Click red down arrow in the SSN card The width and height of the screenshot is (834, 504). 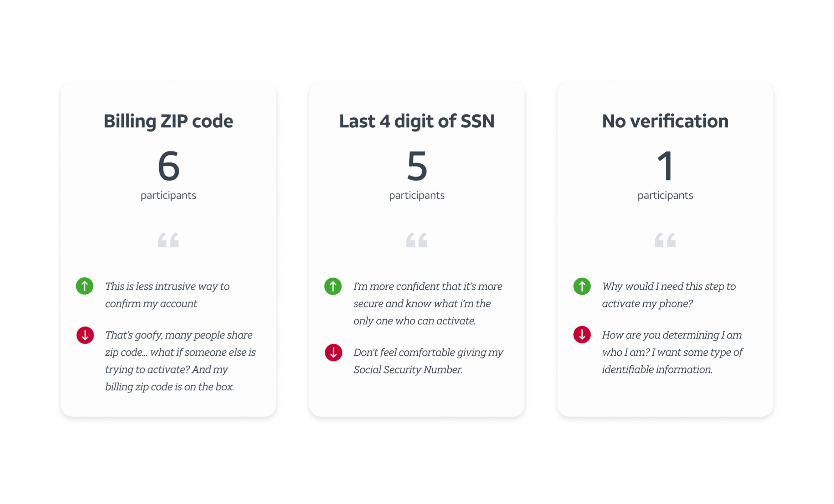[x=333, y=353]
